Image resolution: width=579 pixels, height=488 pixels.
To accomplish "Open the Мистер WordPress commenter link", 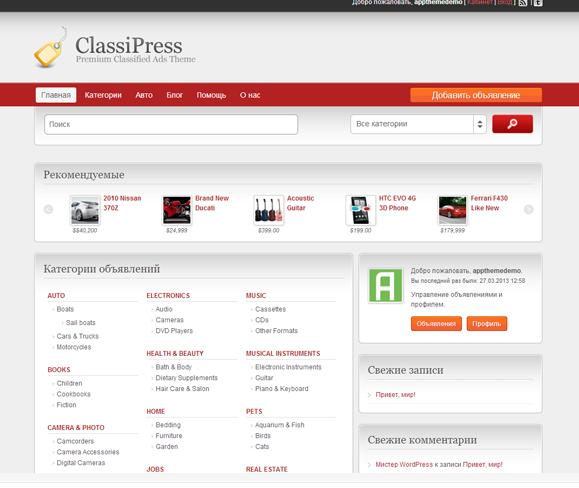I will (x=404, y=465).
